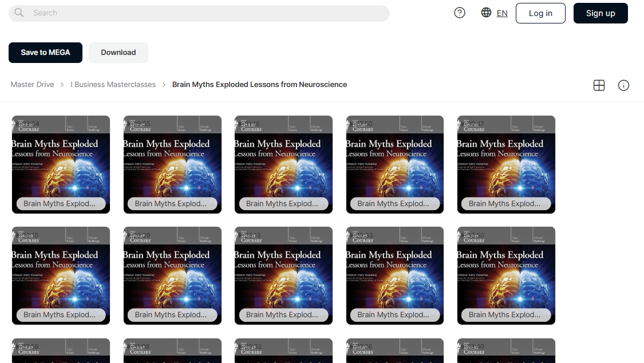This screenshot has width=644, height=363.
Task: Open the EN language selector
Action: point(502,13)
